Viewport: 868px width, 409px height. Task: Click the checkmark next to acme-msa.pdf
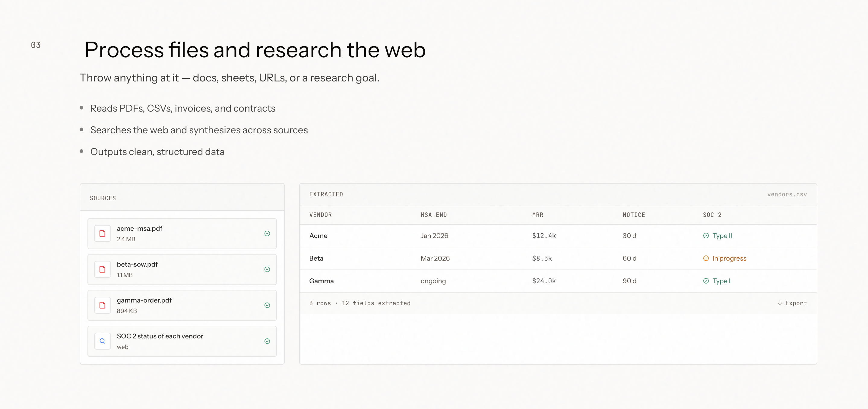point(267,233)
